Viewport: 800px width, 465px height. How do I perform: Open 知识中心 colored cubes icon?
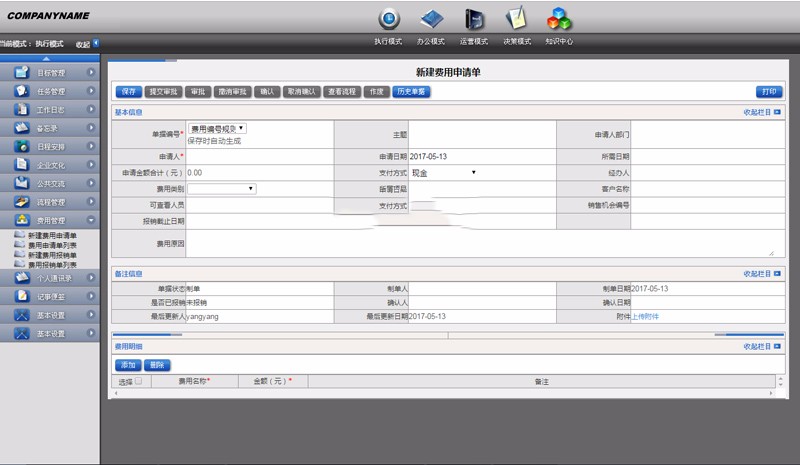(x=559, y=19)
